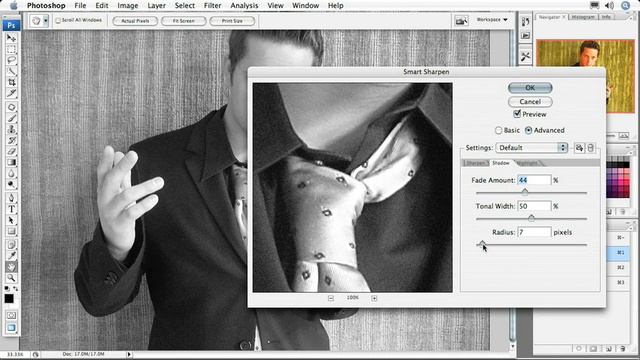Click the Tonal Width input field

(534, 206)
